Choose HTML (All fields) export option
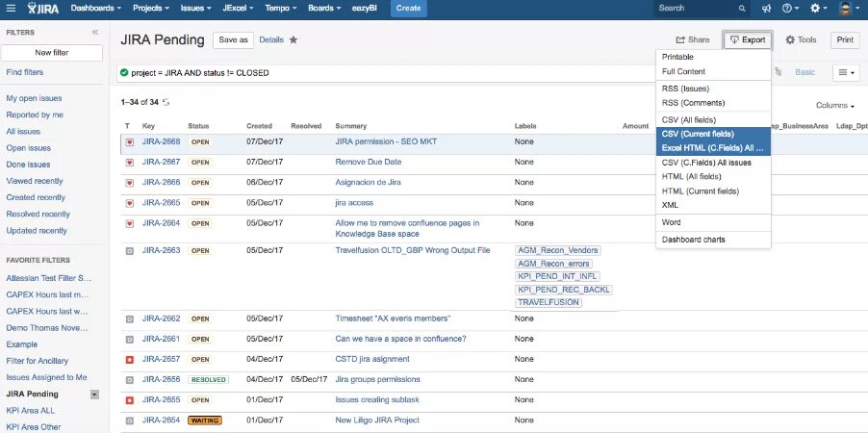The height and width of the screenshot is (433, 868). click(713, 177)
